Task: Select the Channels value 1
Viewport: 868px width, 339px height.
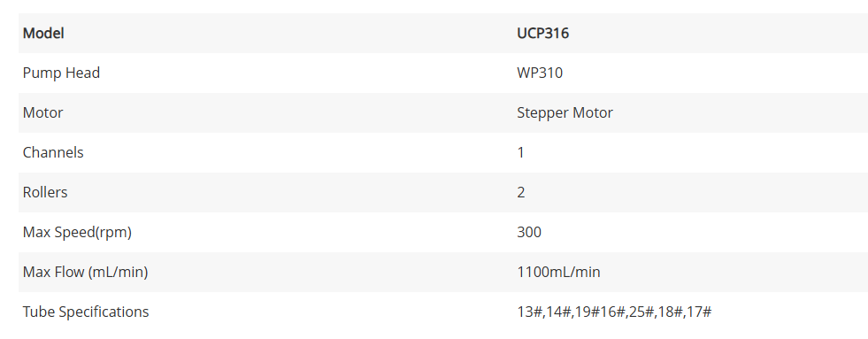Action: tap(520, 153)
